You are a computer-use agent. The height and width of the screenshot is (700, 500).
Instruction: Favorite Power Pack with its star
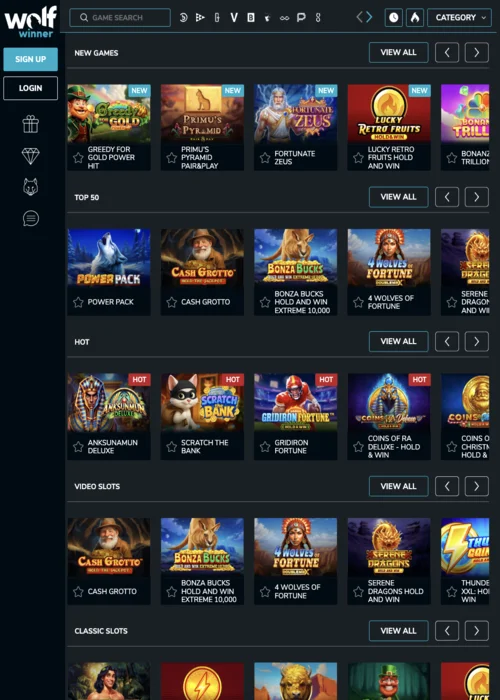point(78,302)
